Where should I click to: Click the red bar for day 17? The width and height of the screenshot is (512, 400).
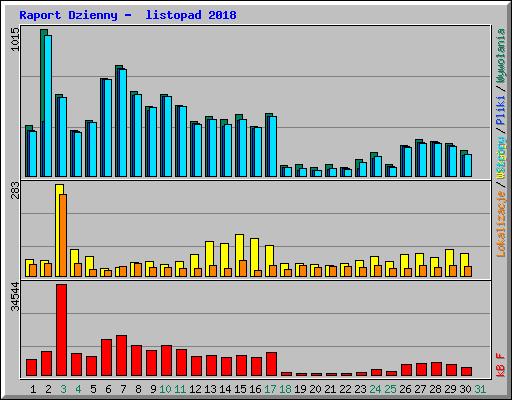click(x=271, y=364)
